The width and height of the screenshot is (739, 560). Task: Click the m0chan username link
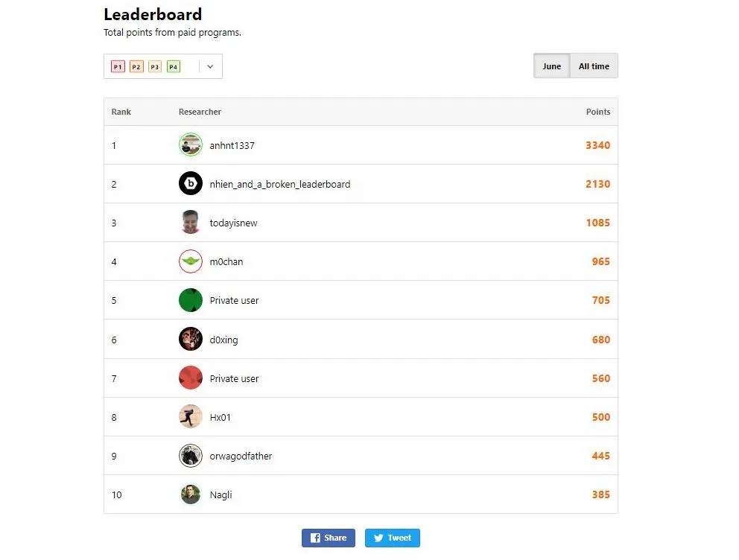click(226, 261)
